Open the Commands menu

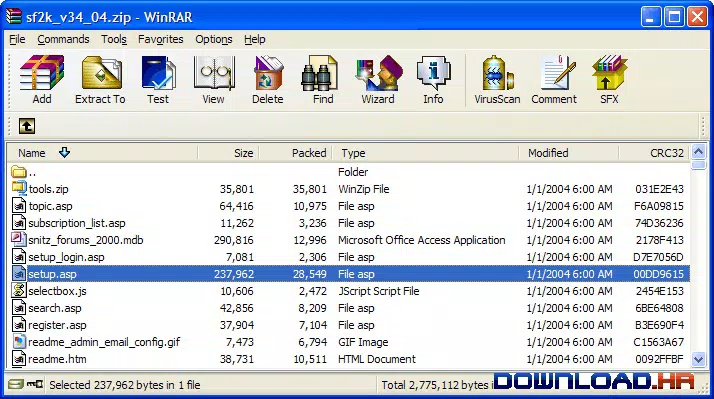63,39
